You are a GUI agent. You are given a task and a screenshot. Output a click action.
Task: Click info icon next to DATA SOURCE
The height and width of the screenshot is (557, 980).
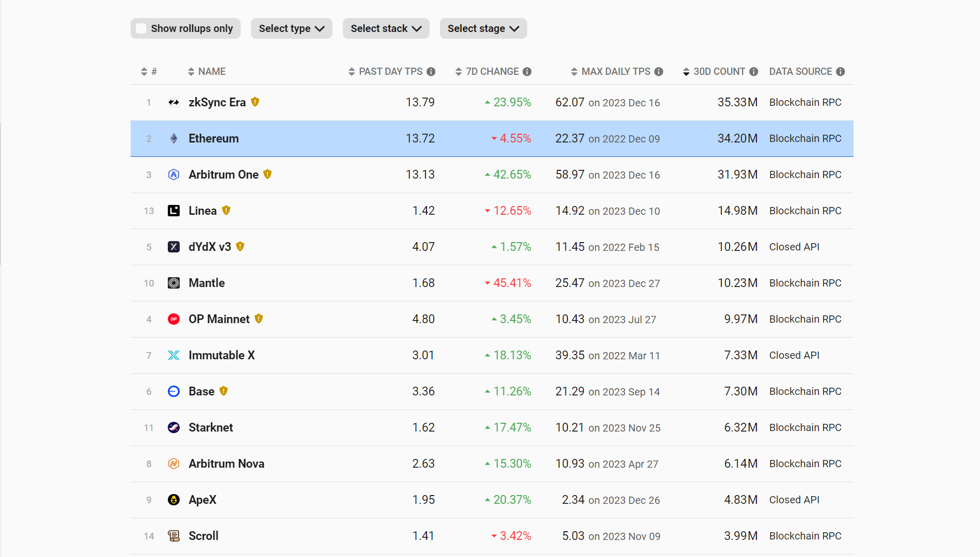[841, 72]
